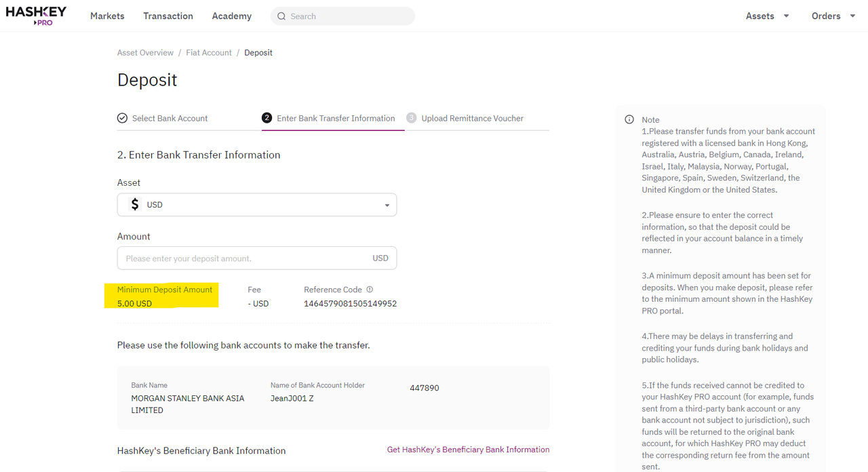Go to the Academy page

click(232, 16)
